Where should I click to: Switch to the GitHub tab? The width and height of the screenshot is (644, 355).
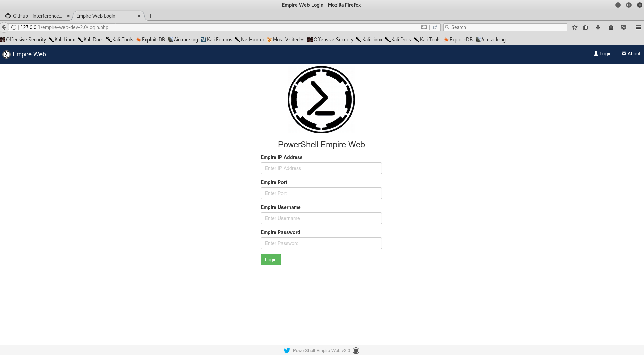coord(37,16)
